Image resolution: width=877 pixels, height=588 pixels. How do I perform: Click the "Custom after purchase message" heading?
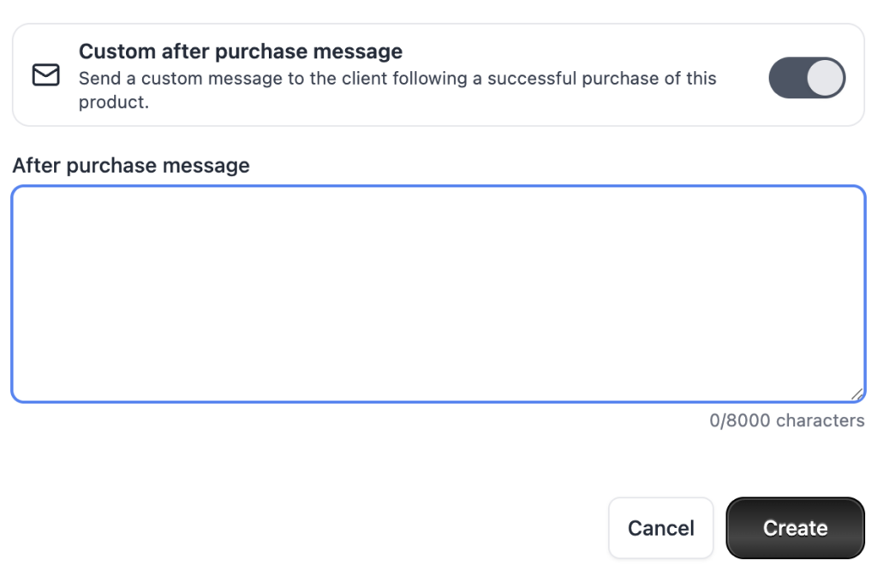point(241,51)
